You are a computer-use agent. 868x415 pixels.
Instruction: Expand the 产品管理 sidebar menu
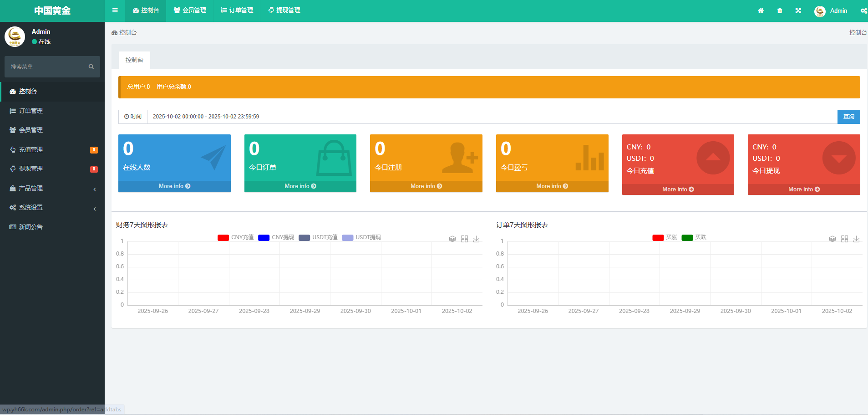tap(52, 188)
